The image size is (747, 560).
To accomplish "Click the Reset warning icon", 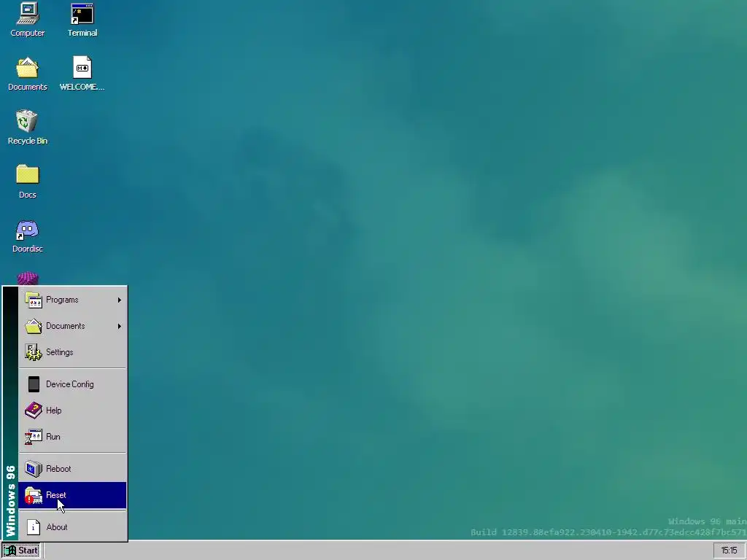I will (34, 495).
